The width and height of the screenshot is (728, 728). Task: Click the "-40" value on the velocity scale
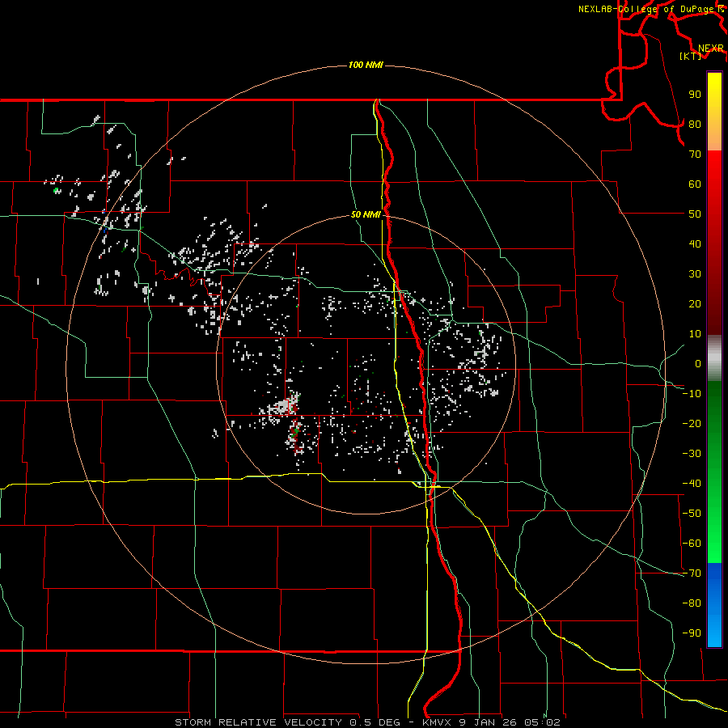pyautogui.click(x=692, y=484)
